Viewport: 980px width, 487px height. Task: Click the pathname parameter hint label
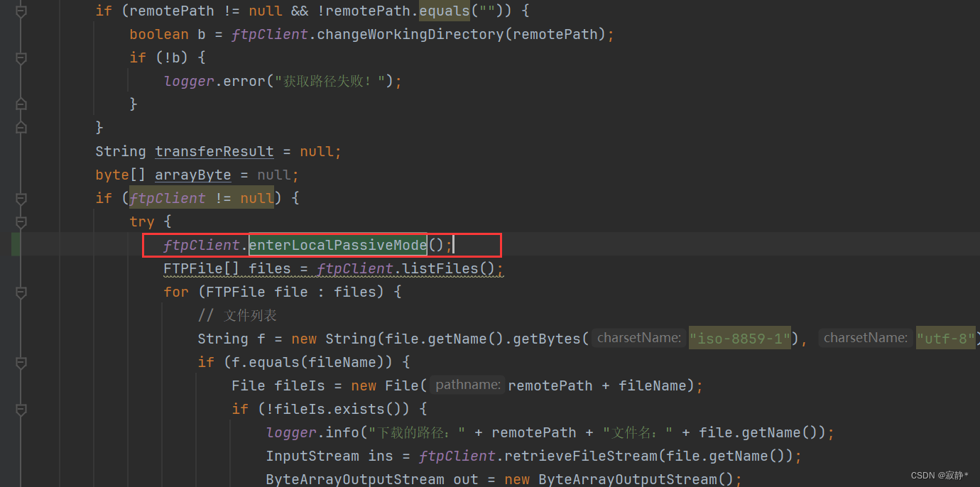[467, 385]
